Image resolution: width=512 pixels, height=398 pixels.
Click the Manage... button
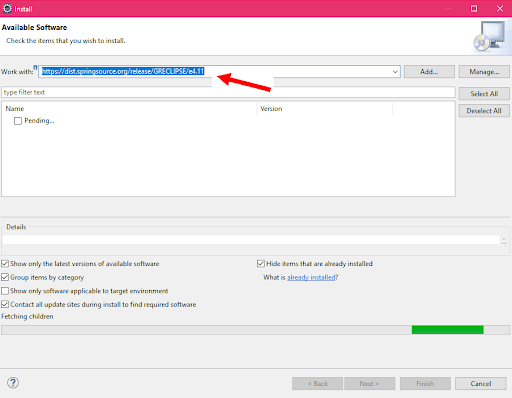pos(484,72)
